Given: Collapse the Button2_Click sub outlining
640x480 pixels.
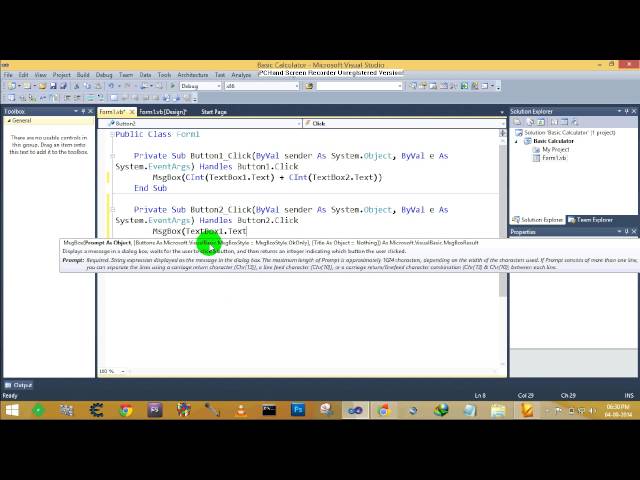Looking at the screenshot, I should pos(113,210).
